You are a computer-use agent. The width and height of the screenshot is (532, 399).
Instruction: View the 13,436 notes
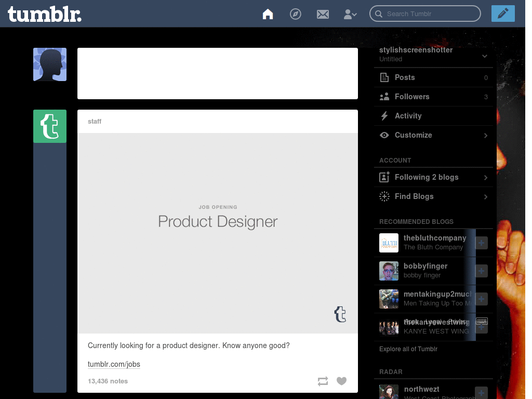(108, 381)
